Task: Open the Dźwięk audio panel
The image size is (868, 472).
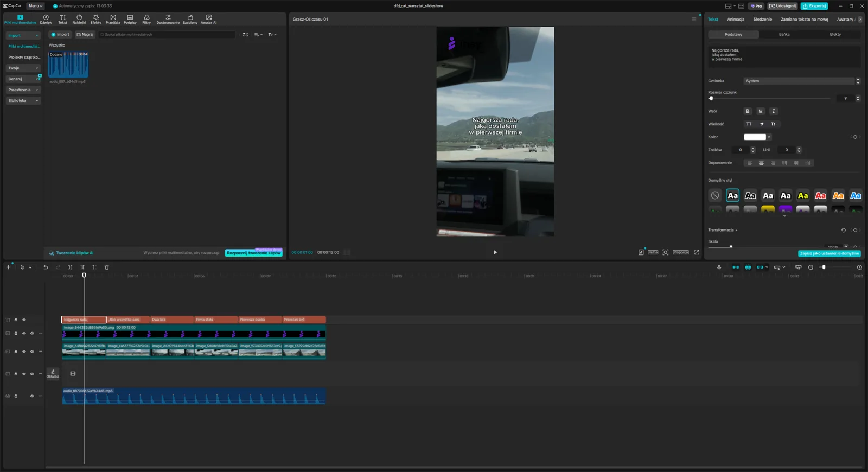Action: 46,20
